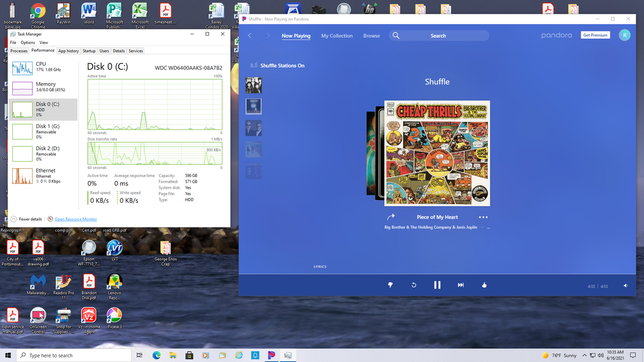Replay the current Pandora track
The image size is (644, 362).
(414, 285)
